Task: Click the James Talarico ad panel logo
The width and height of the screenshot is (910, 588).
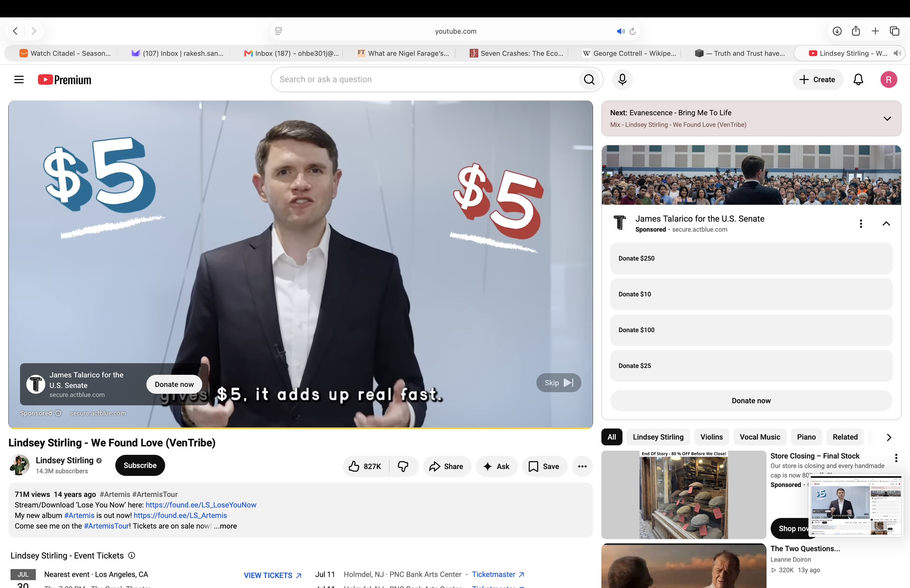Action: coord(620,223)
